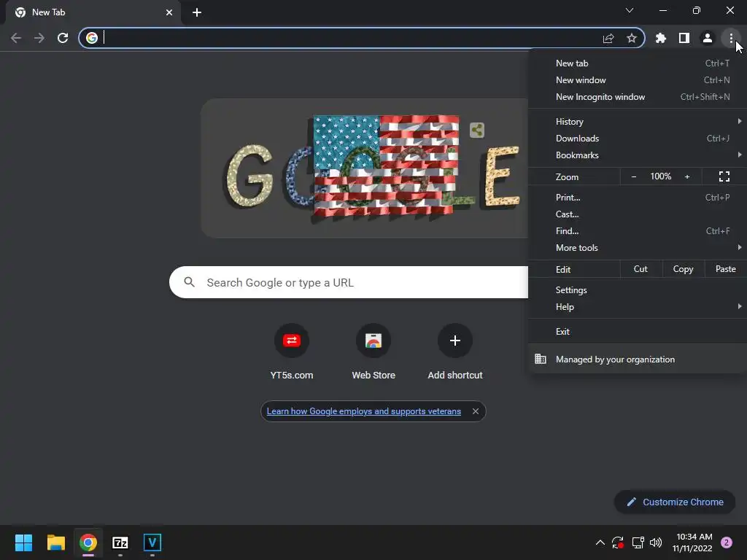Image resolution: width=747 pixels, height=560 pixels.
Task: Expand the History submenu
Action: pyautogui.click(x=638, y=122)
